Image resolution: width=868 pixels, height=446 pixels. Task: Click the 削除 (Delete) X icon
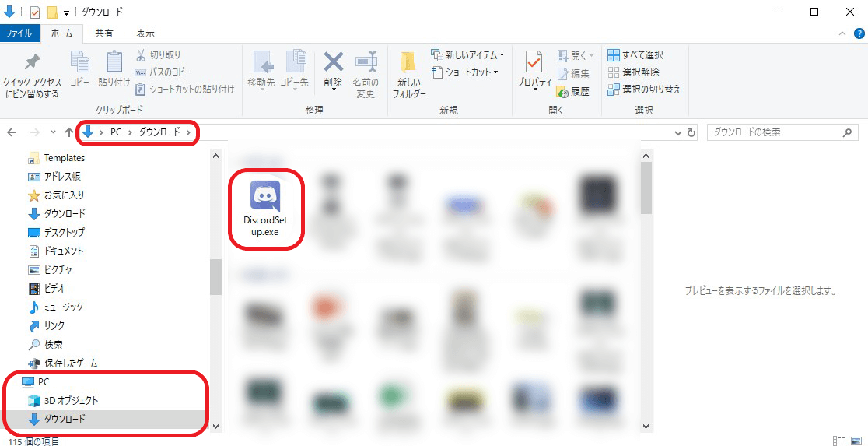(x=333, y=62)
